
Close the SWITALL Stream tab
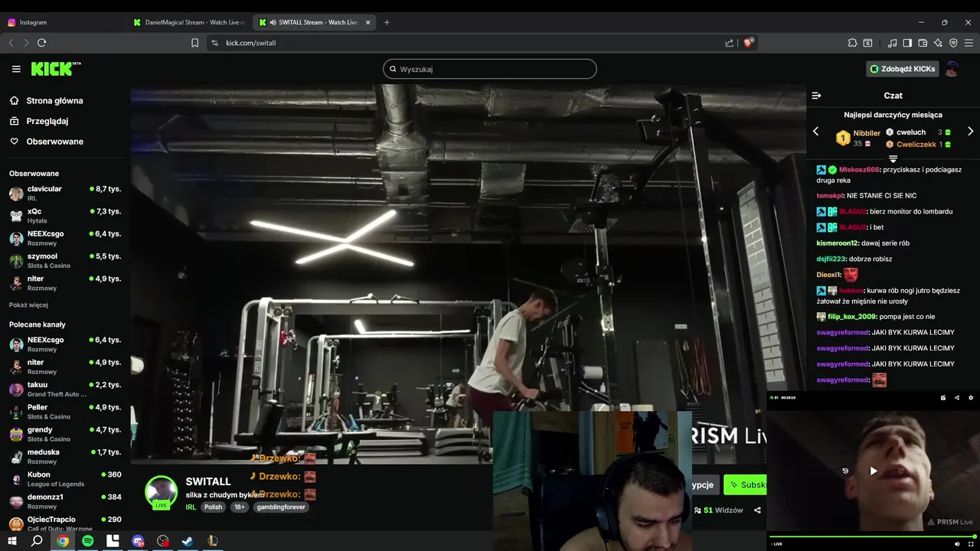368,22
